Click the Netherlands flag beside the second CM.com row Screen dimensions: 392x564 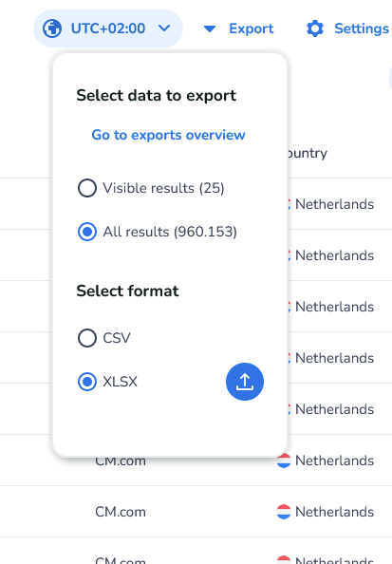click(x=284, y=512)
